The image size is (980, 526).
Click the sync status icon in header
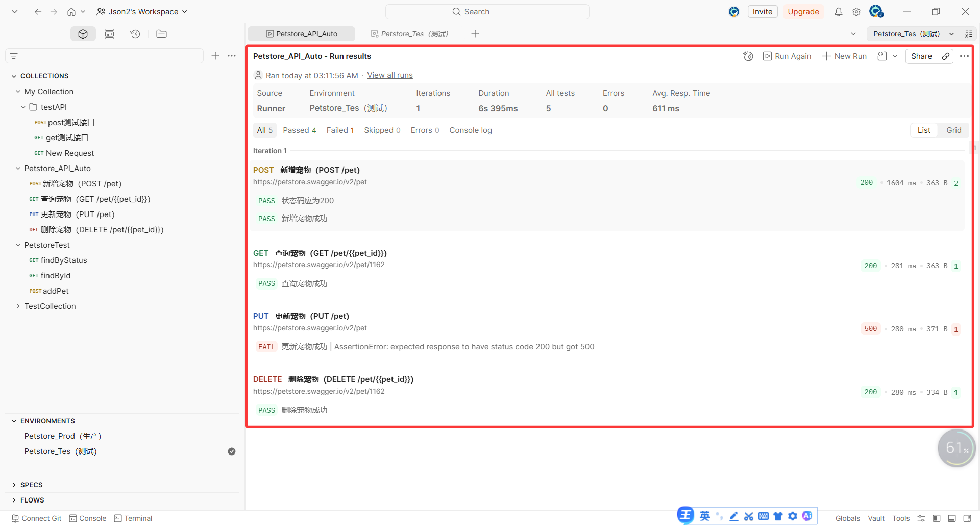click(x=734, y=12)
